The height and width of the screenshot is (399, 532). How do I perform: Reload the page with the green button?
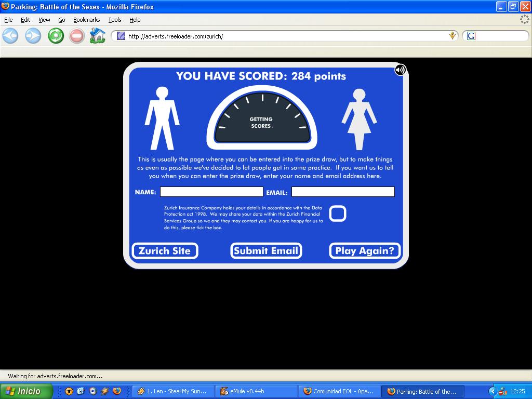(56, 36)
